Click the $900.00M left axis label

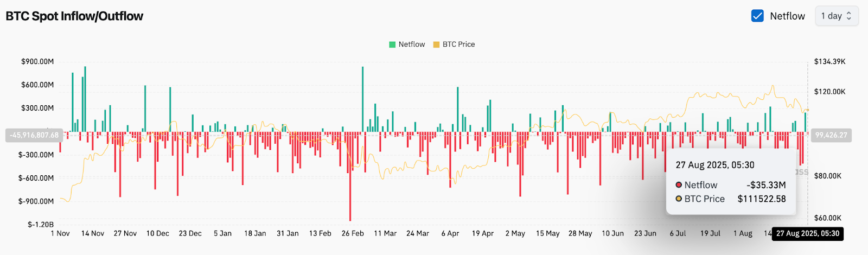coord(37,61)
